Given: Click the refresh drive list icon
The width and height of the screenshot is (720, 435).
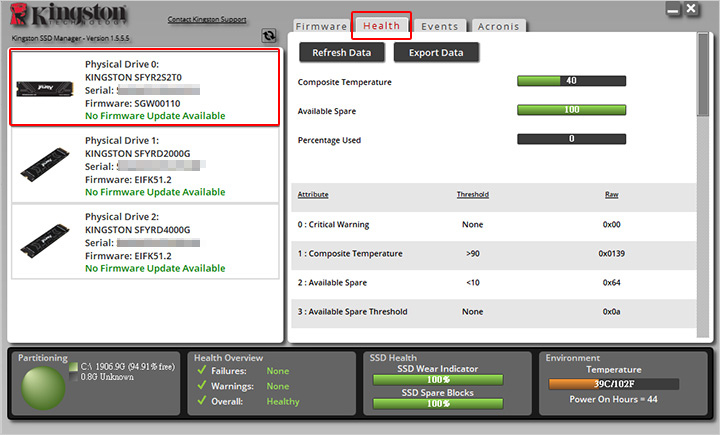Looking at the screenshot, I should pyautogui.click(x=269, y=35).
